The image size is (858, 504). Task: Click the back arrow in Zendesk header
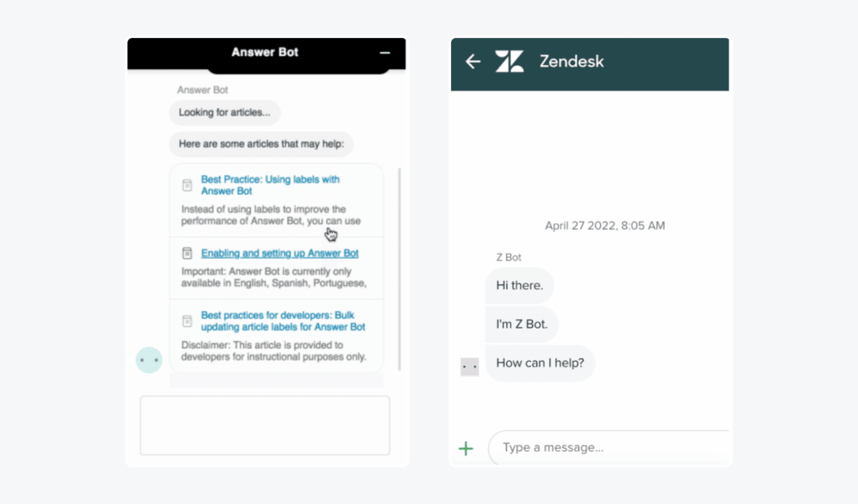tap(473, 61)
